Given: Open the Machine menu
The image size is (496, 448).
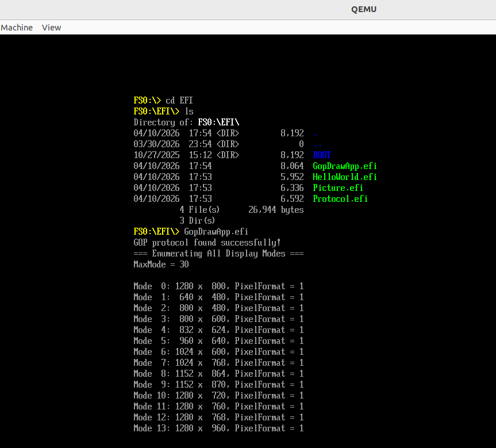Looking at the screenshot, I should [x=17, y=28].
